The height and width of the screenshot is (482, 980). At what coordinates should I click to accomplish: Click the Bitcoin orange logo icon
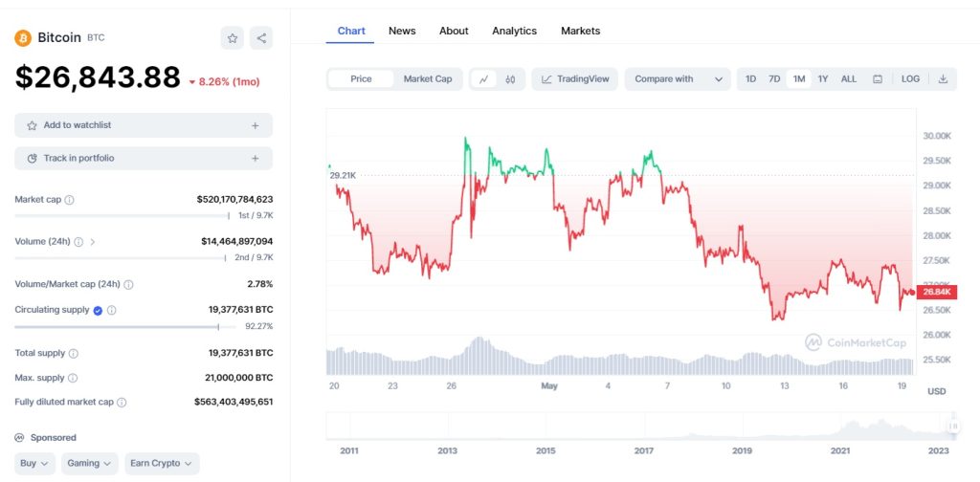23,38
